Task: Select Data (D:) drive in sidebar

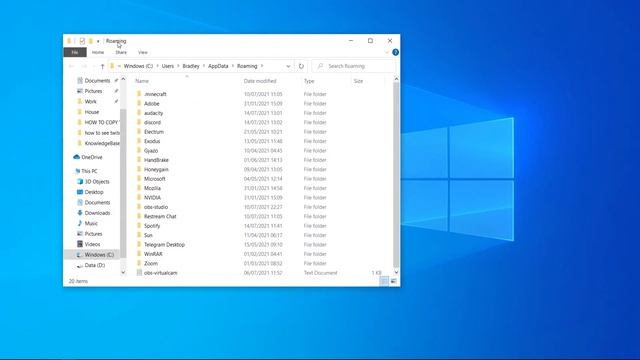Action: point(95,265)
